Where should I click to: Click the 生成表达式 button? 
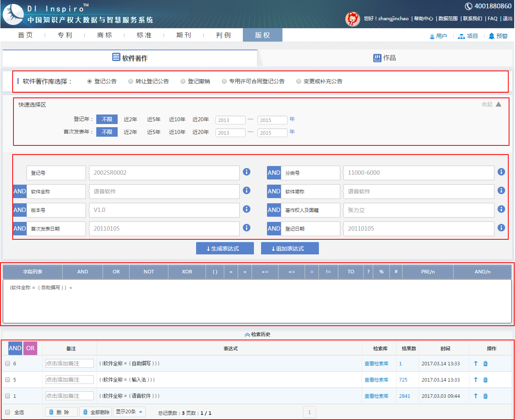[x=225, y=248]
